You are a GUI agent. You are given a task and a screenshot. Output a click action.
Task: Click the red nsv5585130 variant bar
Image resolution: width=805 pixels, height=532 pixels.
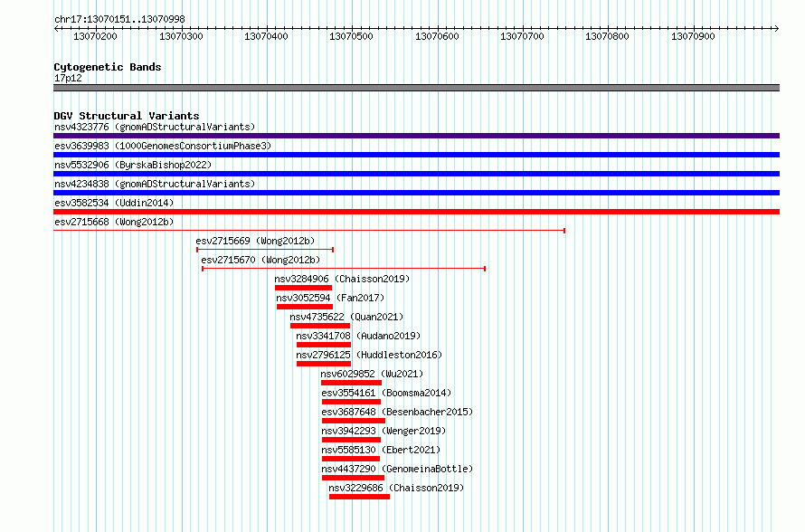tap(351, 459)
